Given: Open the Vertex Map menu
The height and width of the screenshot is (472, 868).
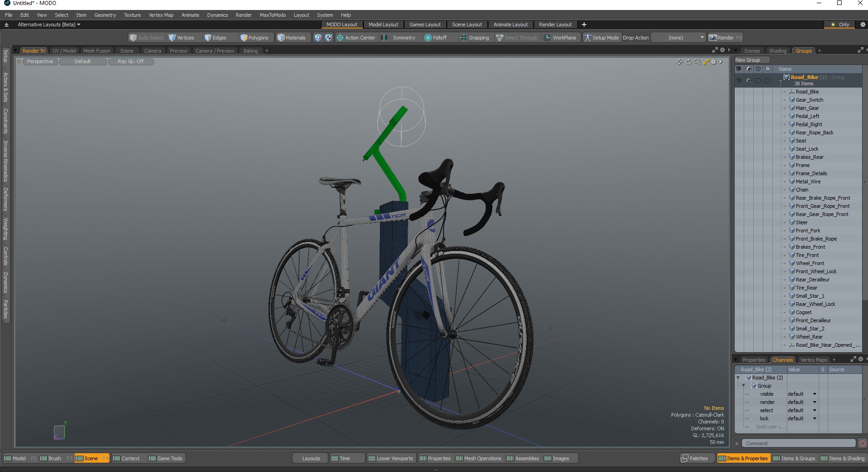Looking at the screenshot, I should pos(161,15).
